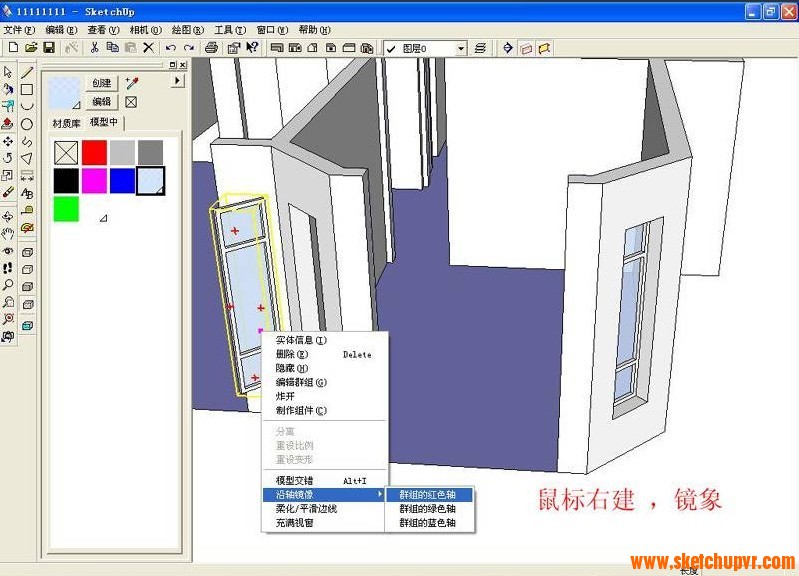Image resolution: width=799 pixels, height=576 pixels.
Task: Click the Open file folder icon
Action: click(31, 48)
